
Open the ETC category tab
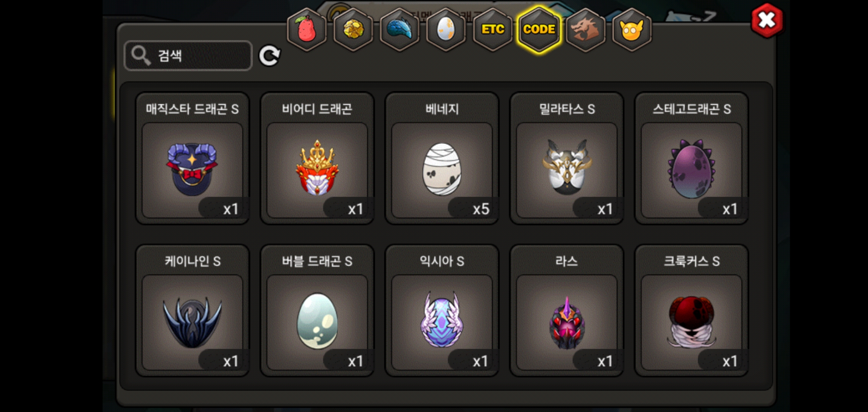coord(493,29)
